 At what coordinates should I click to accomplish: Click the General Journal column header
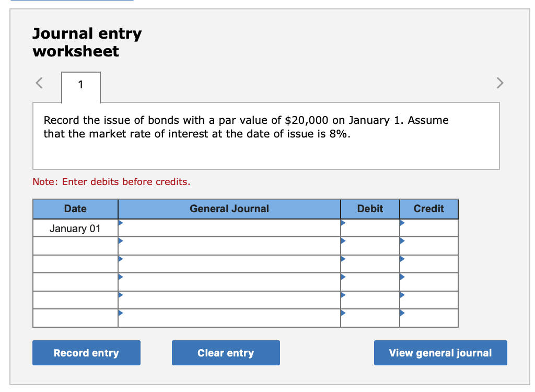229,209
